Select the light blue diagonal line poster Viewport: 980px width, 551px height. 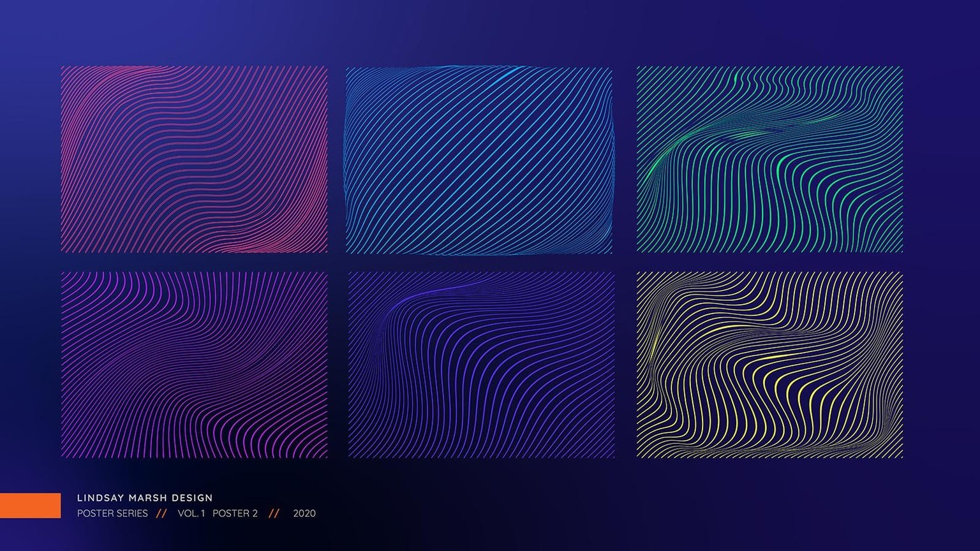[x=479, y=161]
